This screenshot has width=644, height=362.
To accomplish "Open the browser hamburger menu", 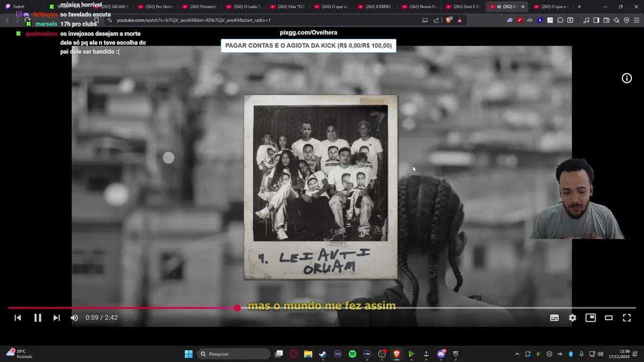I will [636, 20].
